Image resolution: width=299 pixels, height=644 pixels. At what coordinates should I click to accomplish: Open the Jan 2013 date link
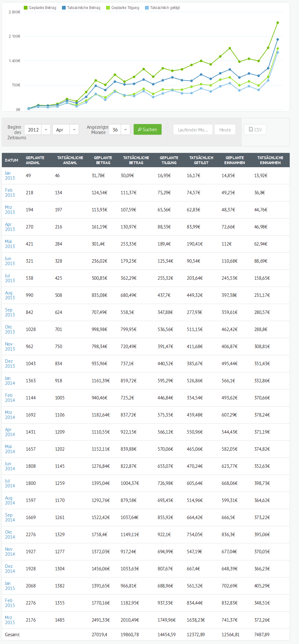click(10, 176)
